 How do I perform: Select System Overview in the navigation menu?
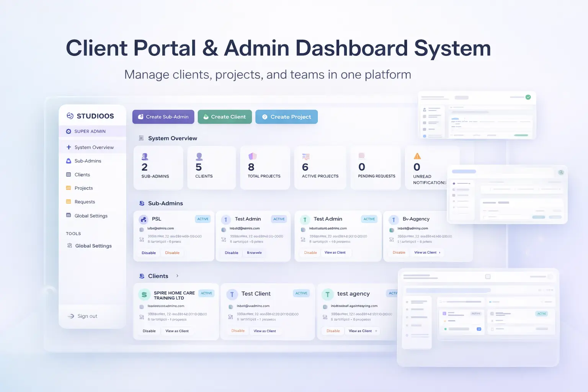tap(94, 147)
